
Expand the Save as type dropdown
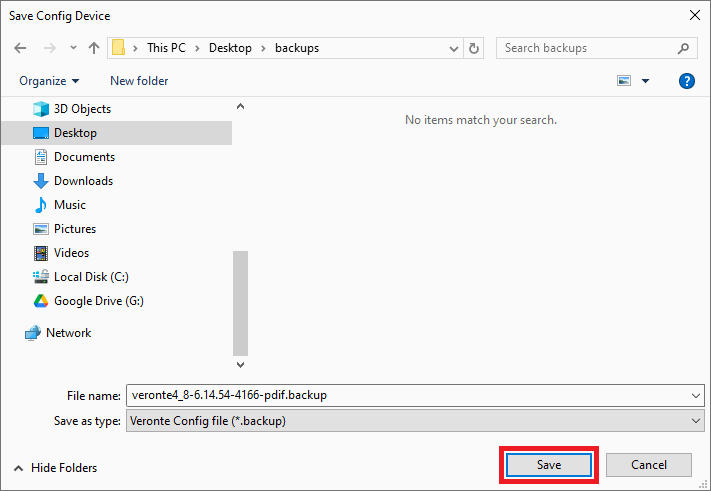(696, 421)
